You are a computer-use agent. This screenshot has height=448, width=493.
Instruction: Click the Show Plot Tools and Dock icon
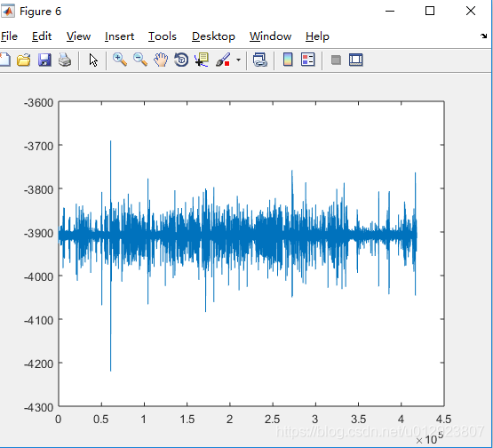356,60
